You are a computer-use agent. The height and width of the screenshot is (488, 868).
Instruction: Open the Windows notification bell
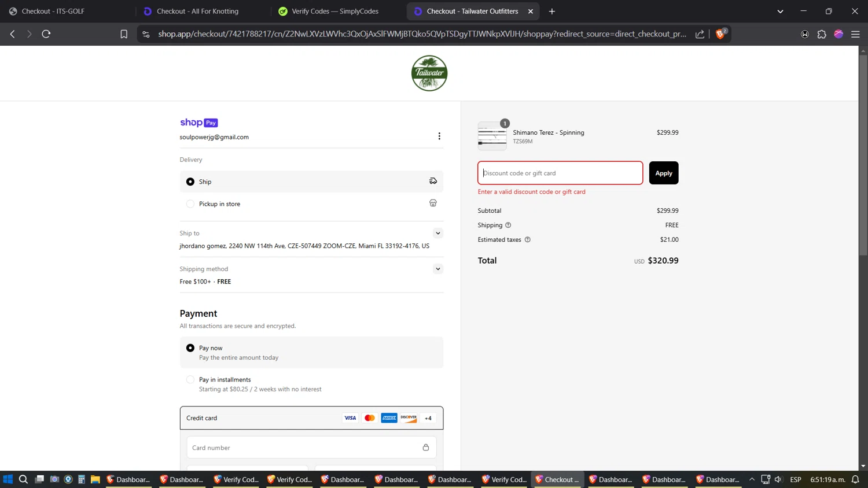855,479
